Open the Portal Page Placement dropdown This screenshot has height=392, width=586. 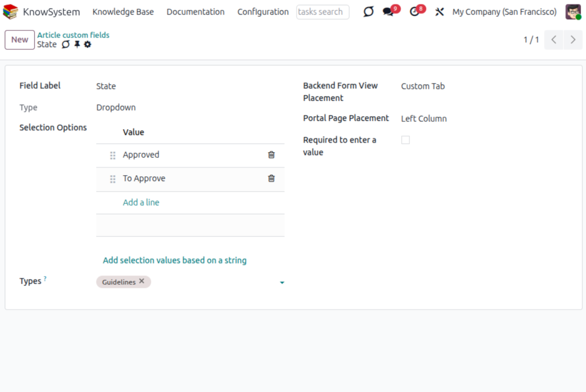[424, 119]
